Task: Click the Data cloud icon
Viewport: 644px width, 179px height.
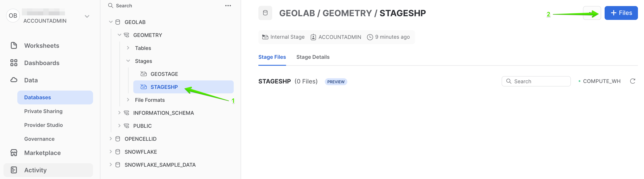Action: coord(14,80)
